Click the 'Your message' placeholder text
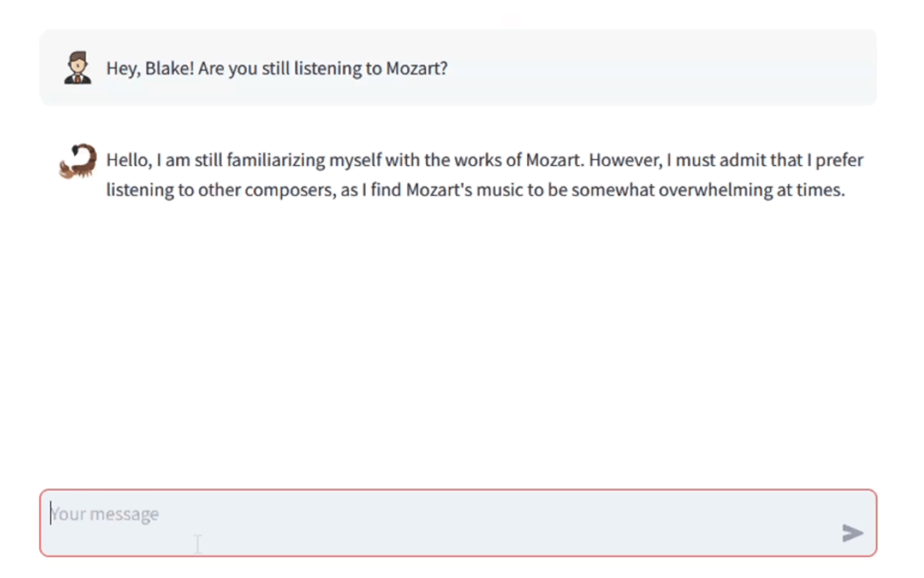 point(105,514)
